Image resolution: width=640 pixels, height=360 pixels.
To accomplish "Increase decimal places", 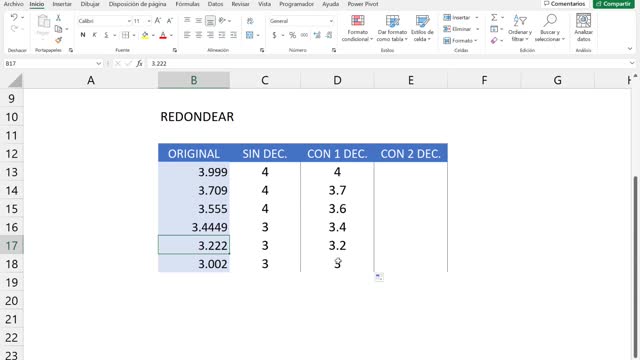I will [317, 35].
